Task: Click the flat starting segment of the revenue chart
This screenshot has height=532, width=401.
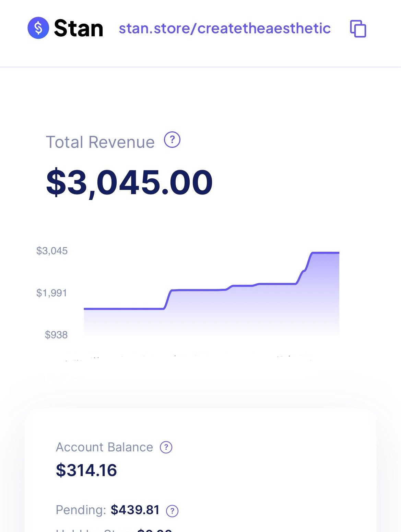Action: click(x=123, y=309)
